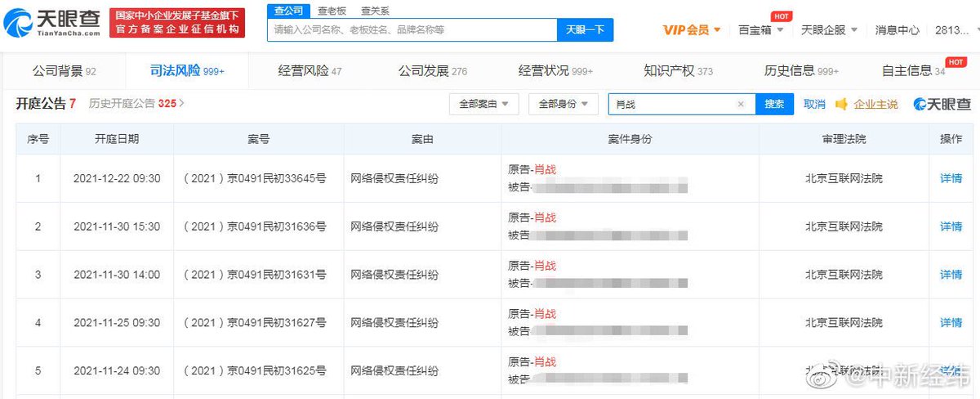Expand the 天眼企服 dropdown
This screenshot has height=399, width=980.
[829, 29]
